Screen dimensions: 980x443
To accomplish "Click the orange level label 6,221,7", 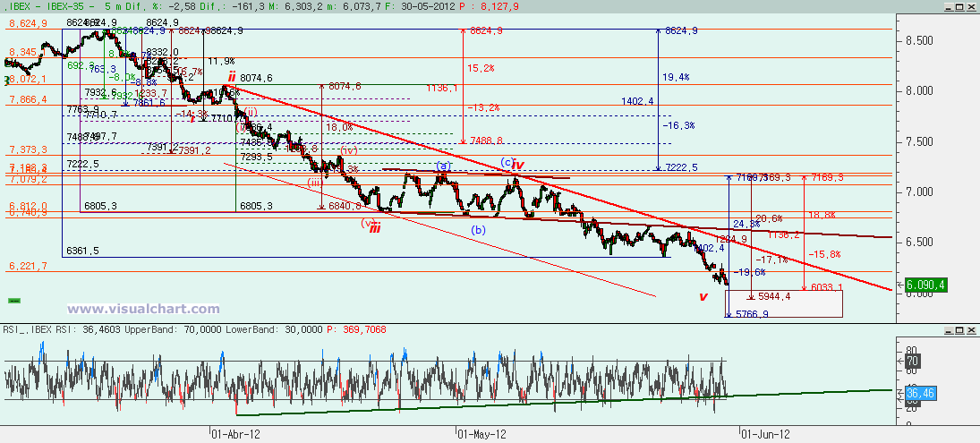I will pos(27,266).
